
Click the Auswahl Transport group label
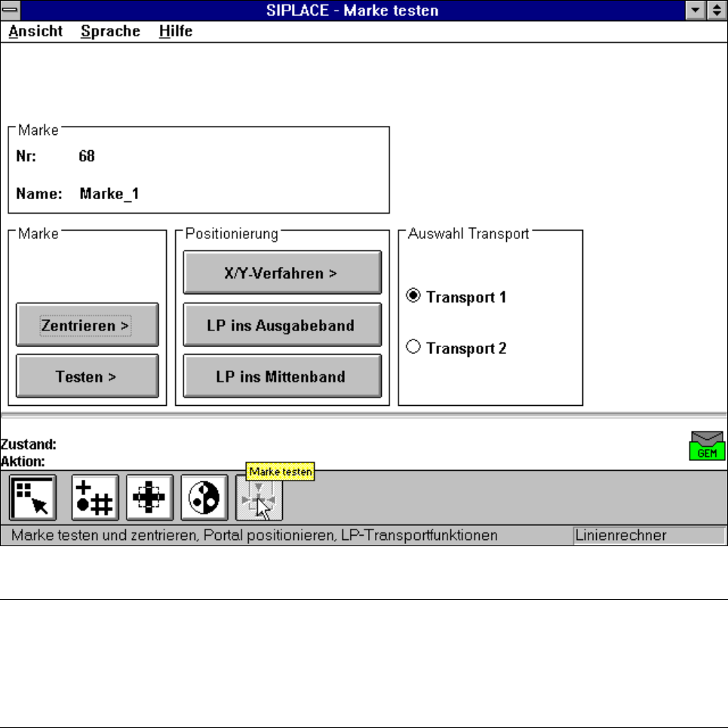(x=468, y=234)
